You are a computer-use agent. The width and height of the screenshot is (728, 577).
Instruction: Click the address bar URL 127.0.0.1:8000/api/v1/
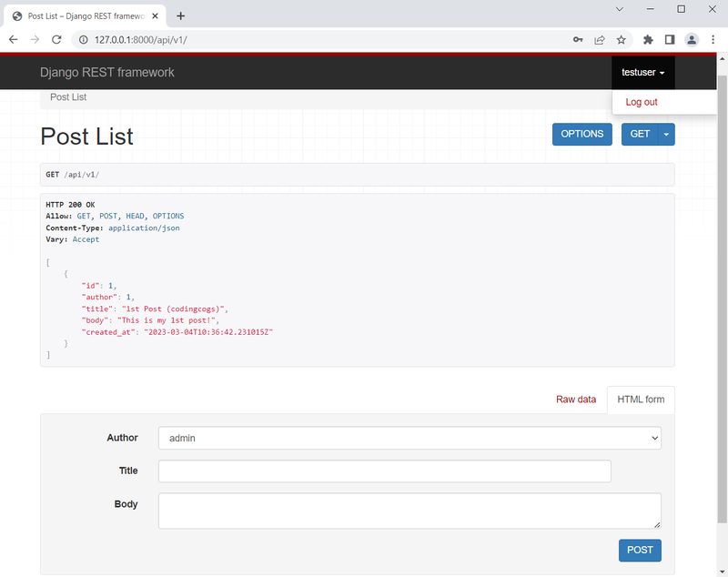click(x=141, y=40)
